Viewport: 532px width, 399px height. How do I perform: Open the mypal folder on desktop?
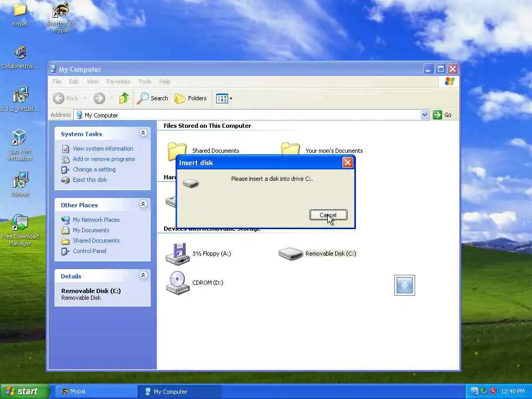[20, 14]
